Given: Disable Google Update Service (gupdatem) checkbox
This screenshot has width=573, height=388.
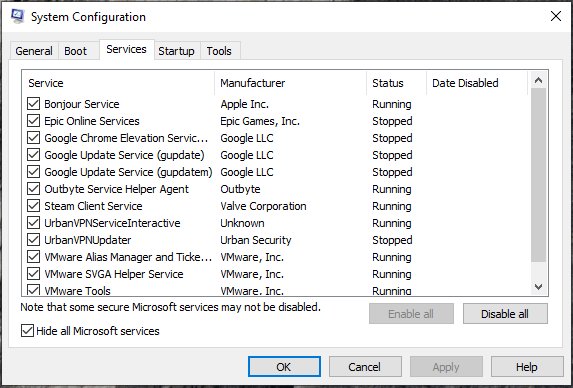Looking at the screenshot, I should [x=34, y=172].
